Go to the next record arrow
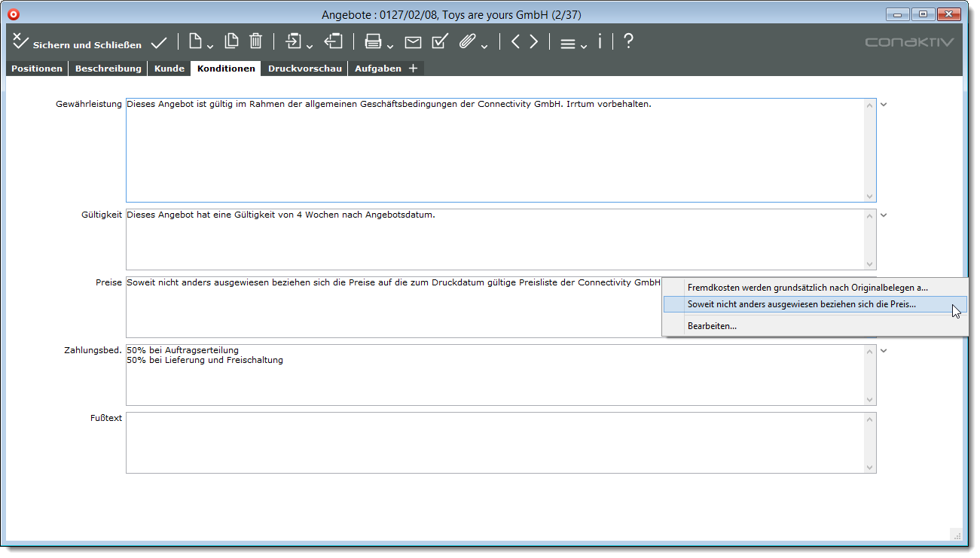The image size is (980, 558). pos(534,42)
